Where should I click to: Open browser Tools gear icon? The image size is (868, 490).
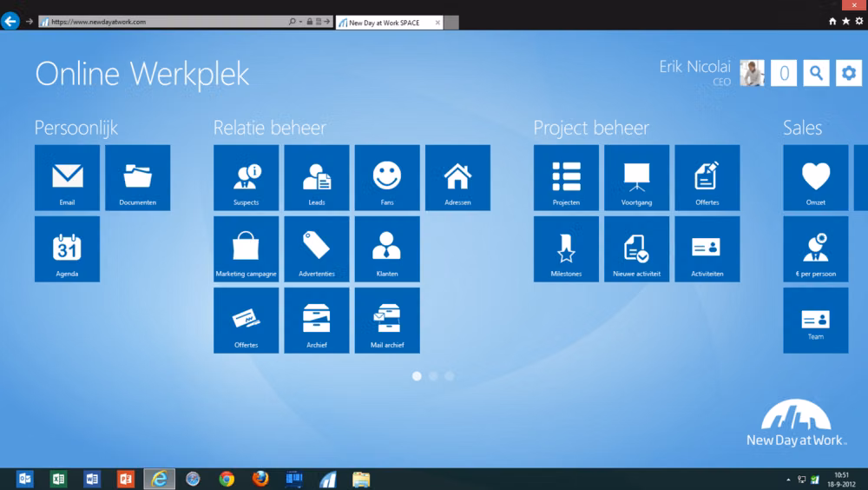coord(859,21)
